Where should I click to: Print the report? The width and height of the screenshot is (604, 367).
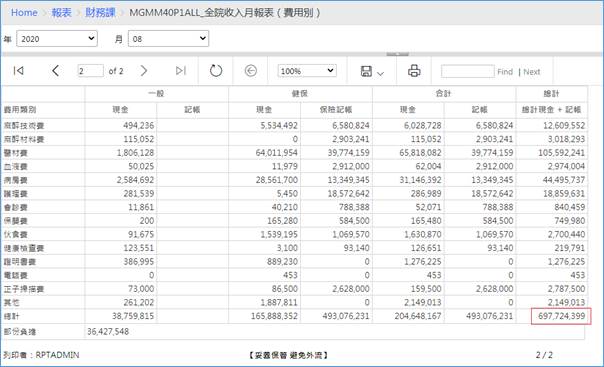414,71
